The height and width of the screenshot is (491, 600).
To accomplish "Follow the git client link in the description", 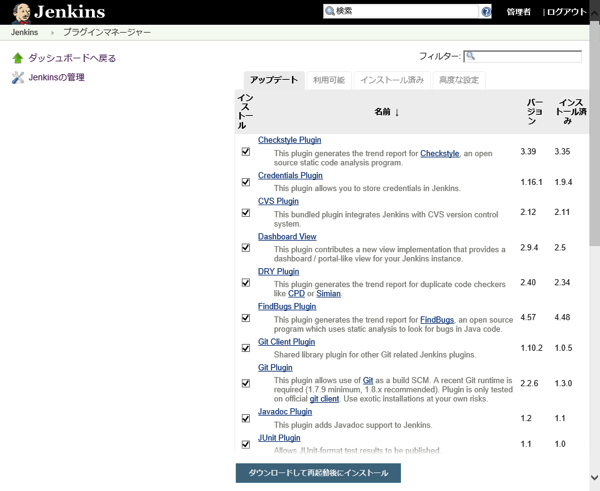I will point(324,399).
